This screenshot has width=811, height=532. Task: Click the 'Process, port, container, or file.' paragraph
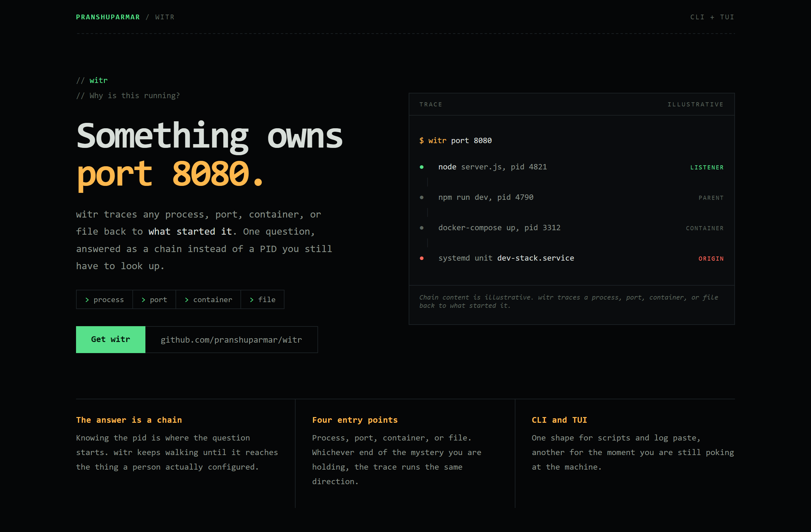397,459
